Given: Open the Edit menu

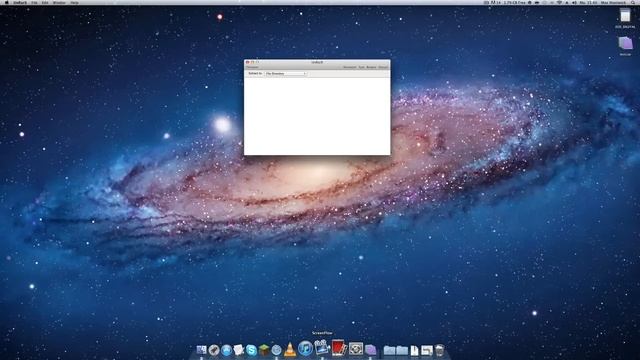Looking at the screenshot, I should (45, 2).
